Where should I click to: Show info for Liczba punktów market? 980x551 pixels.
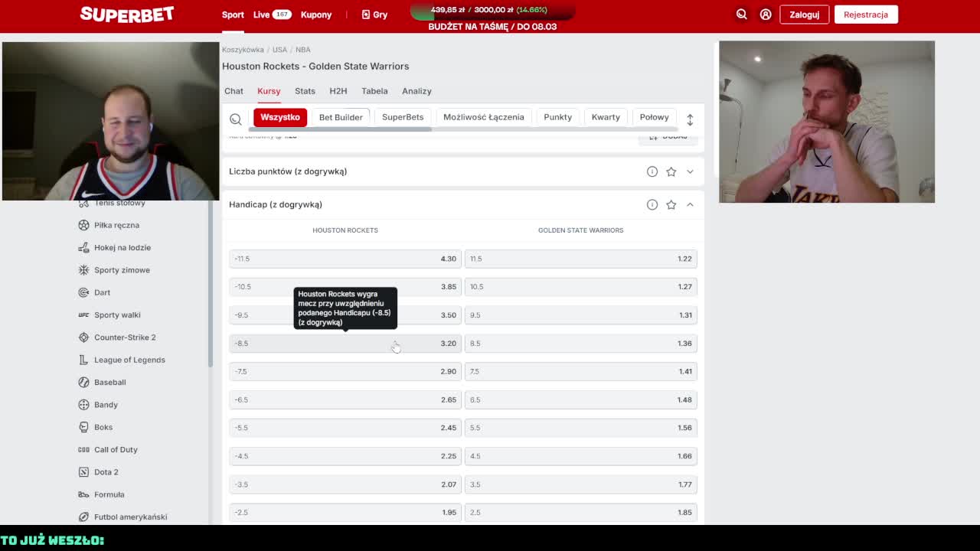click(652, 171)
